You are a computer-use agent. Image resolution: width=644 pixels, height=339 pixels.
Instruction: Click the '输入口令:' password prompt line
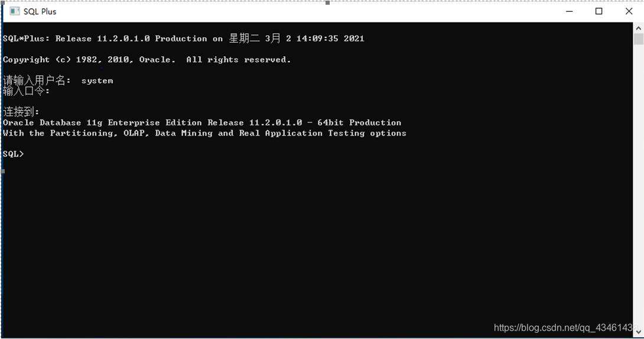(26, 91)
